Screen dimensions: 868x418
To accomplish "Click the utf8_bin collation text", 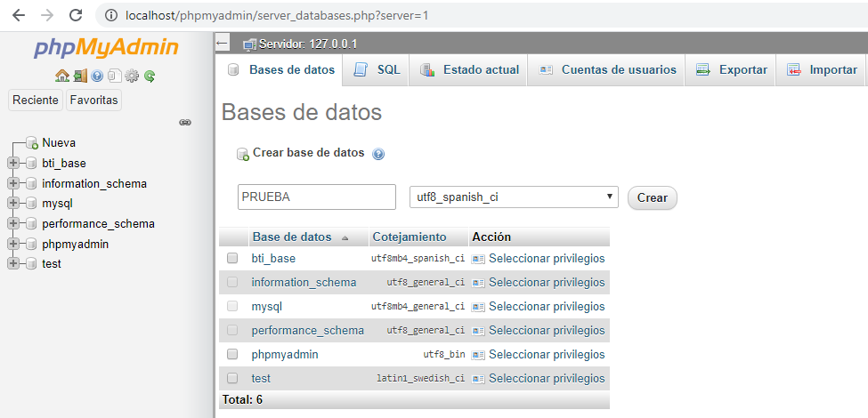I will pos(444,355).
